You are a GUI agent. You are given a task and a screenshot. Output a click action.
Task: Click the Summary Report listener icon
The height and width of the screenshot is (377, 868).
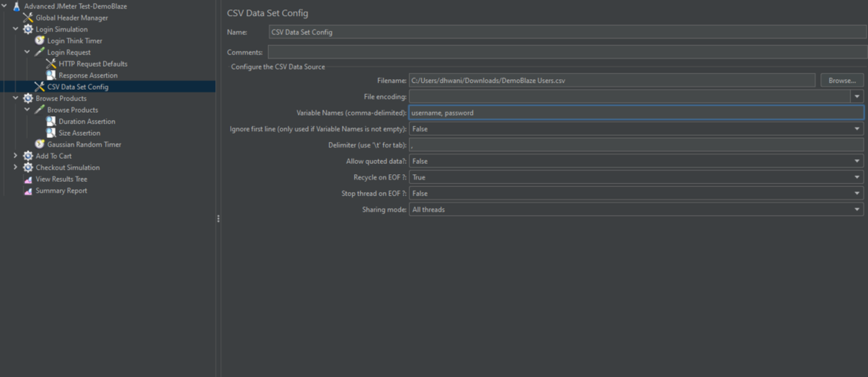pyautogui.click(x=28, y=190)
